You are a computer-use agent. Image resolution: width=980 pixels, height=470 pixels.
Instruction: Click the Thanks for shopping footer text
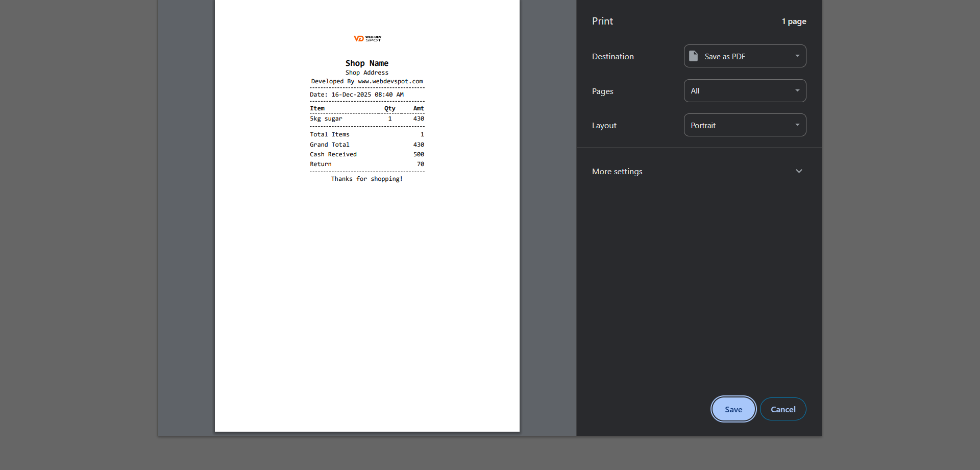pyautogui.click(x=366, y=179)
